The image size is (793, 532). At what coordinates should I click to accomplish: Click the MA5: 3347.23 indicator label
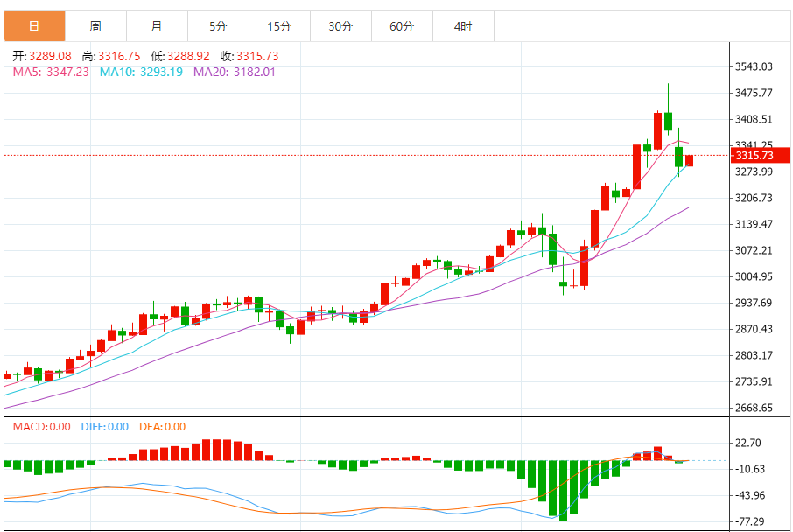pos(51,72)
